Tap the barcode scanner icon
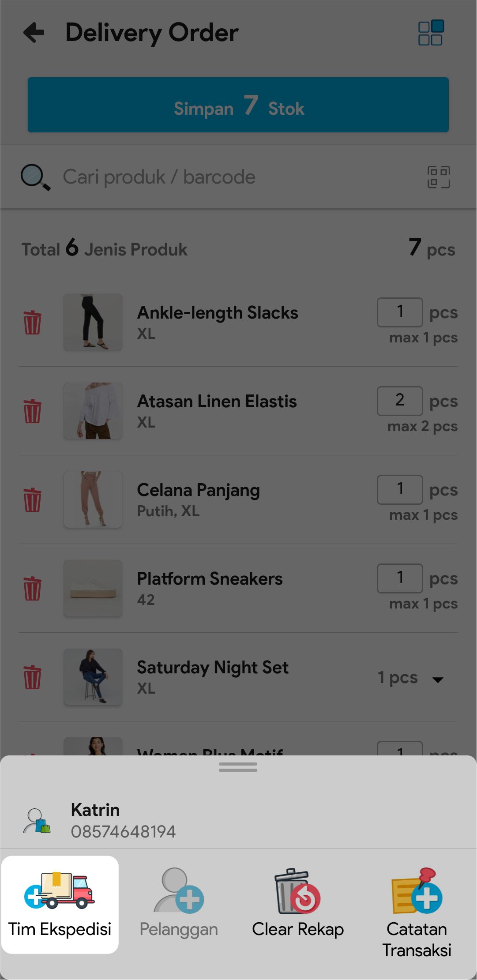Image resolution: width=477 pixels, height=980 pixels. 439,177
